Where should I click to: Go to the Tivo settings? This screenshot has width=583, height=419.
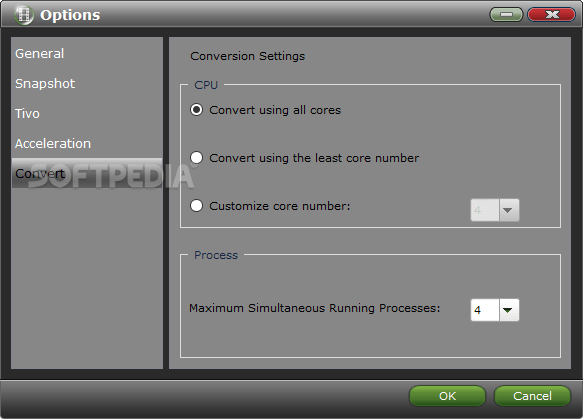[87, 113]
